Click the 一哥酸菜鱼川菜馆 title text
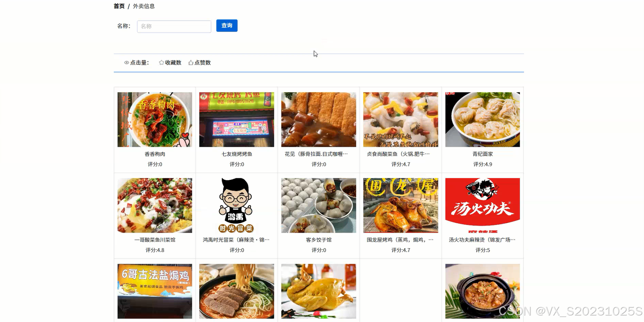The width and height of the screenshot is (644, 322). (155, 240)
